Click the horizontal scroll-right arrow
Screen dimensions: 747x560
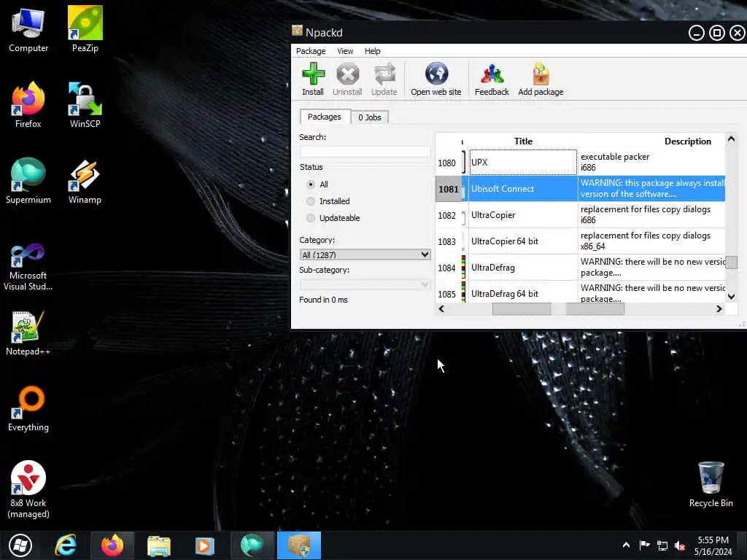tap(719, 309)
